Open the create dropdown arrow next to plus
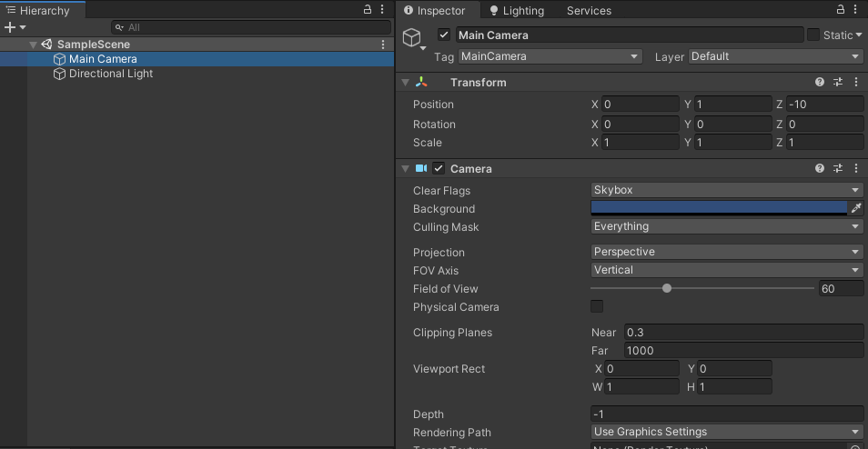The width and height of the screenshot is (868, 449). tap(23, 27)
